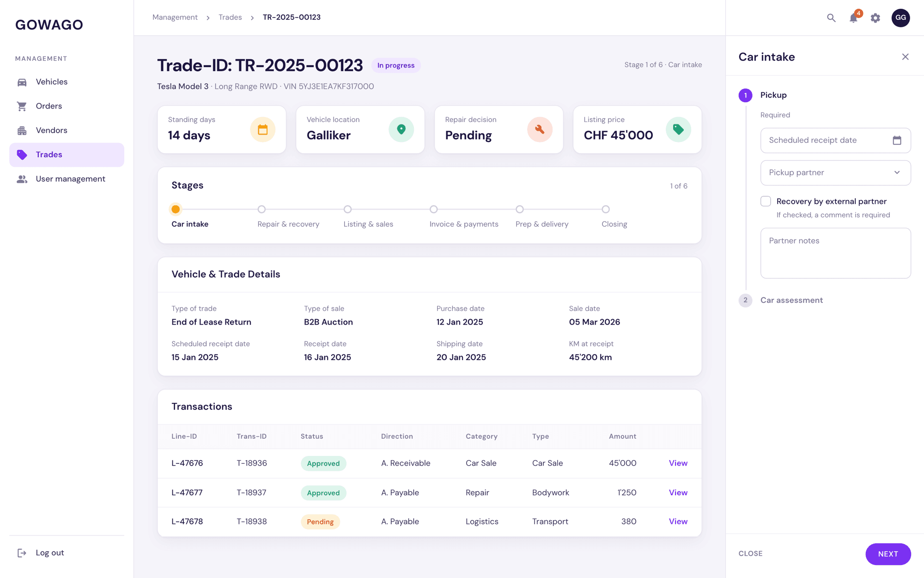This screenshot has height=578, width=924.
Task: Open User management menu item
Action: (x=67, y=179)
